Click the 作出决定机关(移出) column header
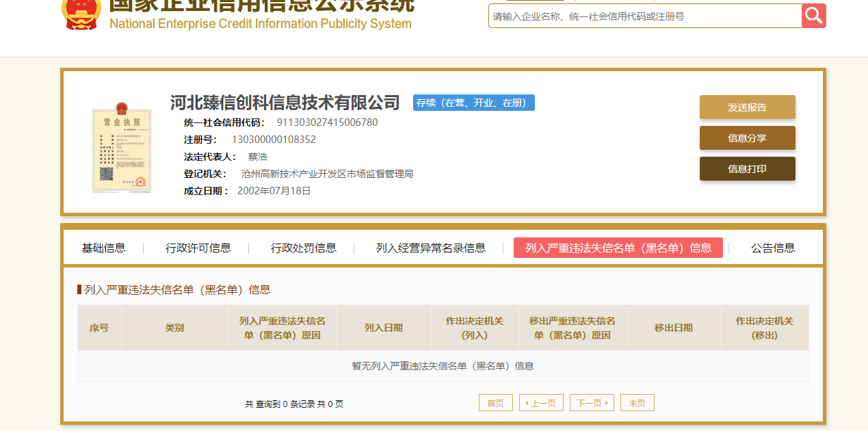 click(765, 328)
